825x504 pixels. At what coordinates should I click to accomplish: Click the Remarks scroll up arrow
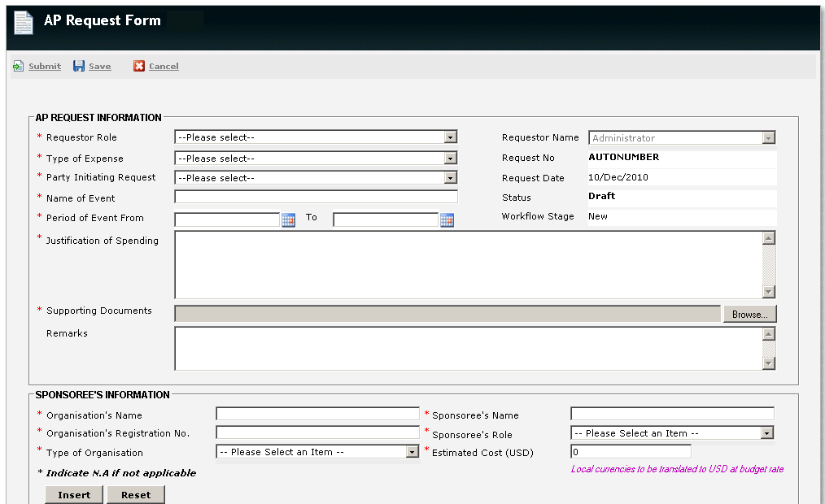pyautogui.click(x=769, y=334)
